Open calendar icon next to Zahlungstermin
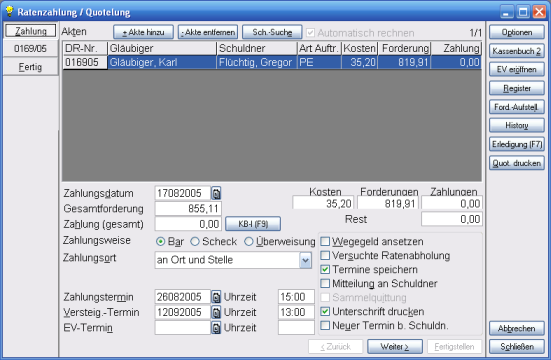Image resolution: width=551 pixels, height=360 pixels. click(216, 297)
